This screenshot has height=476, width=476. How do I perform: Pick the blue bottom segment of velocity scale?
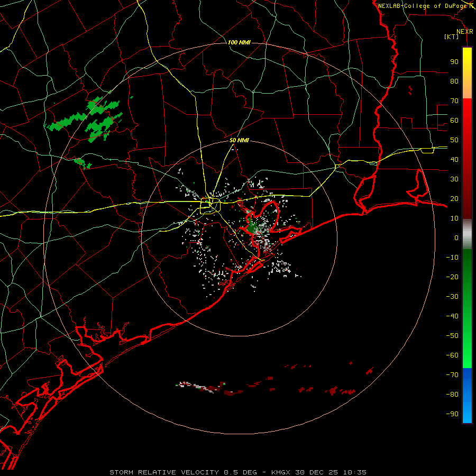pos(467,396)
